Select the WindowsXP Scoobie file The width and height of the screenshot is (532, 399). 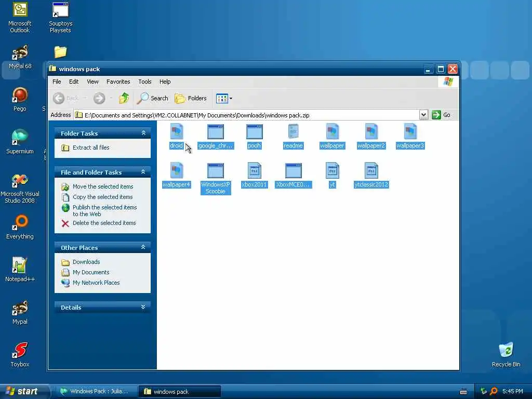tap(216, 171)
